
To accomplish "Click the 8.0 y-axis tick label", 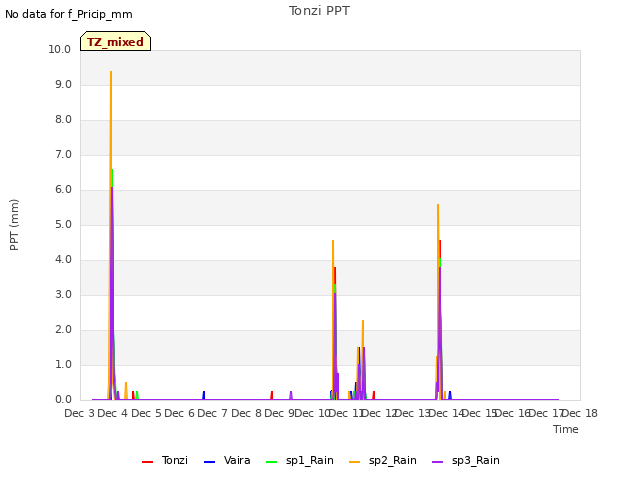I will (63, 120).
